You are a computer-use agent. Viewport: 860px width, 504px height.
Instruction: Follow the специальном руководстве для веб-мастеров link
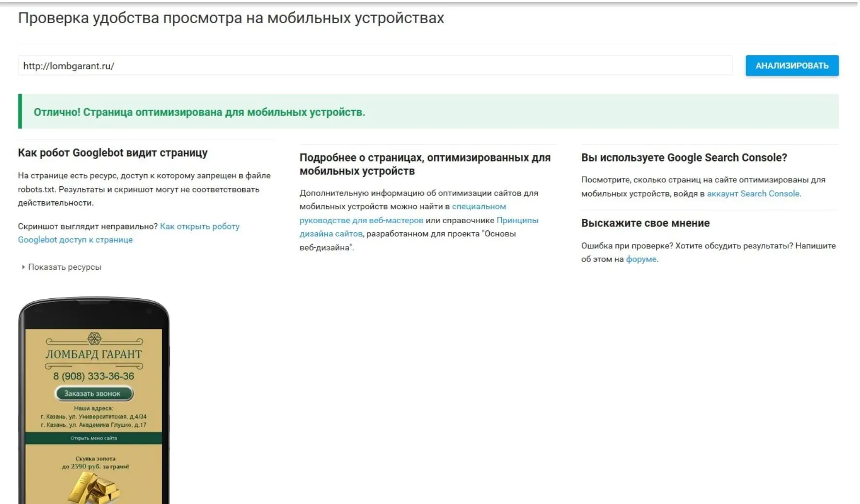click(x=402, y=213)
